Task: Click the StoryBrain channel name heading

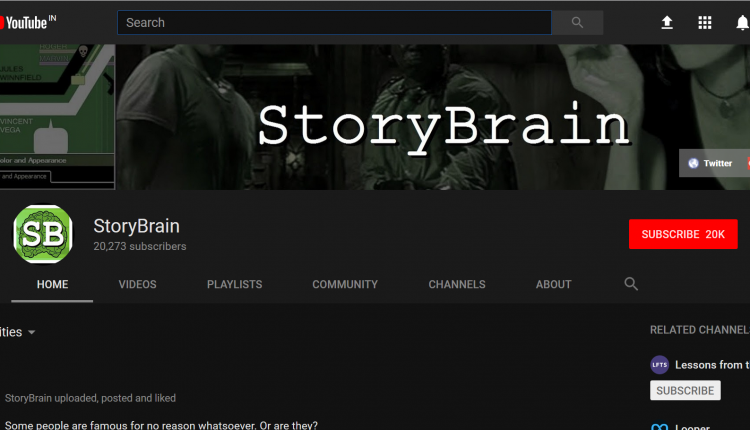Action: (136, 226)
